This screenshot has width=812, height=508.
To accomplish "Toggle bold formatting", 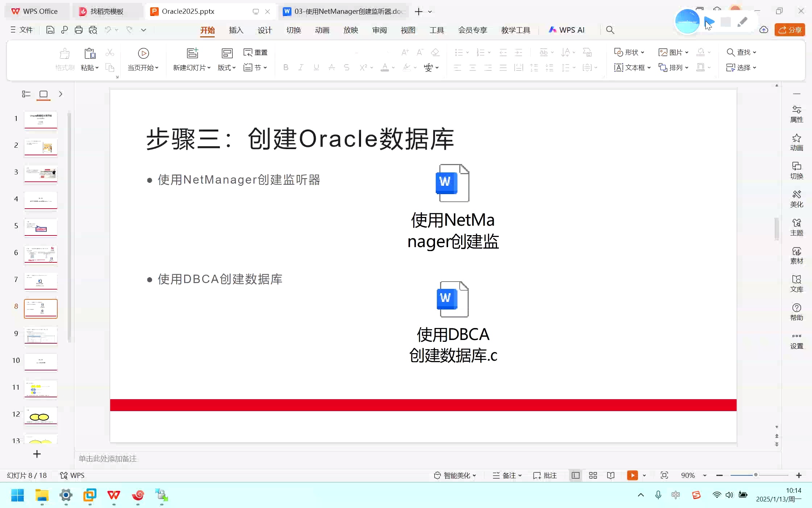I will pyautogui.click(x=286, y=67).
